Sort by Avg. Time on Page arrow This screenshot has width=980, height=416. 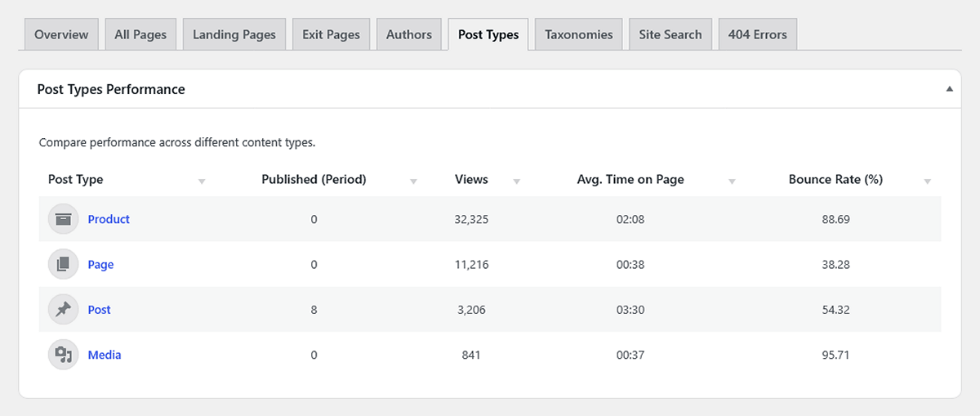pos(732,181)
